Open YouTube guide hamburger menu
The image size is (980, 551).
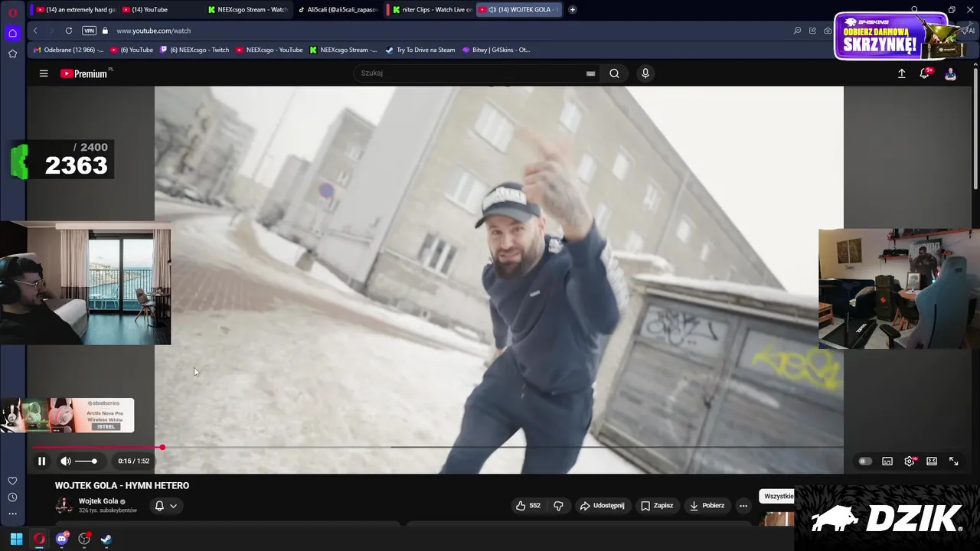[x=44, y=73]
